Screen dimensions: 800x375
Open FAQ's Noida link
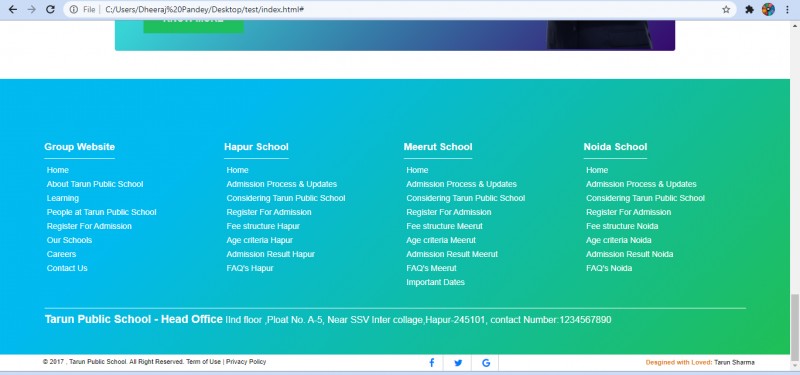point(609,268)
